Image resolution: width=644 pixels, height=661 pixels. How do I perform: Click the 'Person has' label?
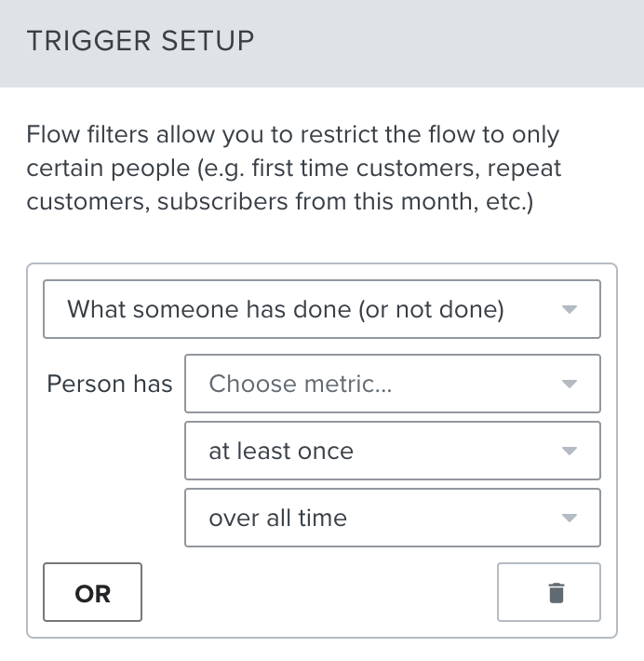[110, 384]
